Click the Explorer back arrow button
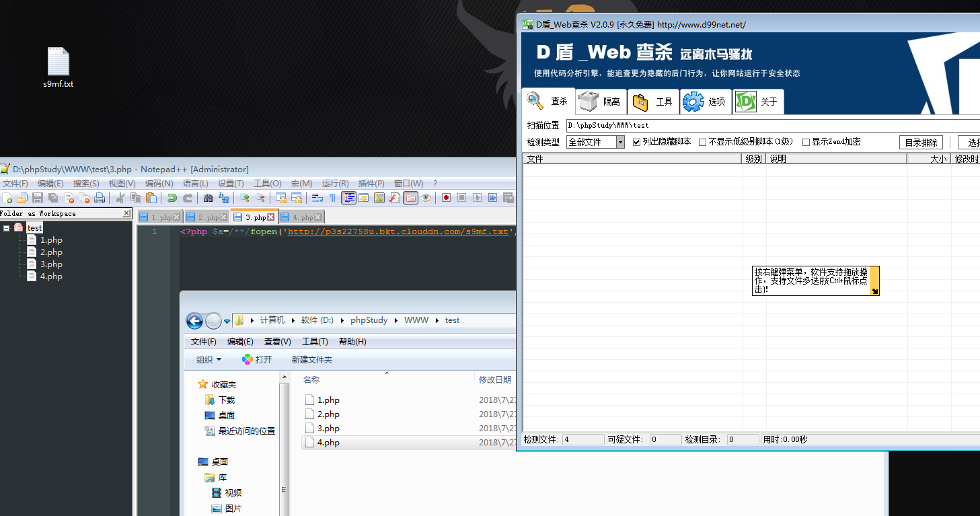Screen dimensions: 980x516 (x=194, y=321)
